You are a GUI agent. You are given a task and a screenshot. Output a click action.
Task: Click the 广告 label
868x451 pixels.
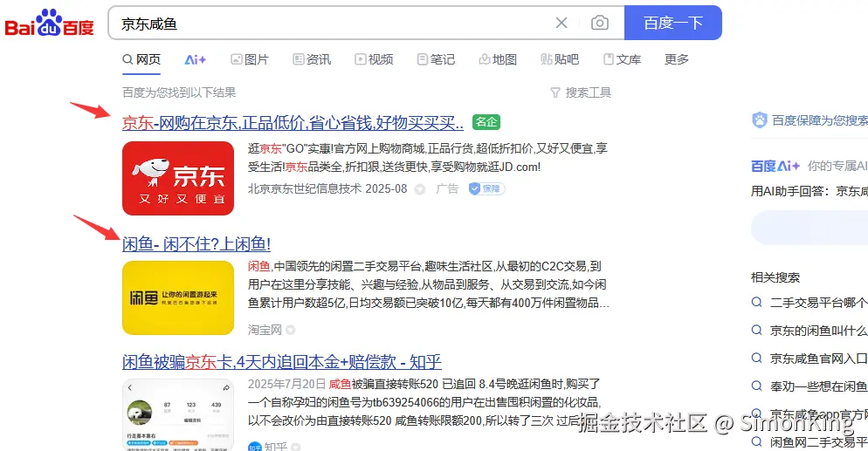(447, 189)
